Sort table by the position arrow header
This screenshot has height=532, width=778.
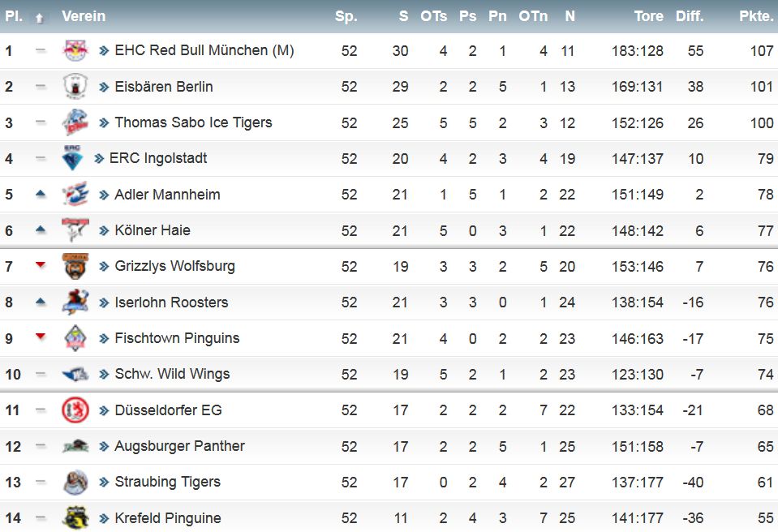[x=38, y=17]
